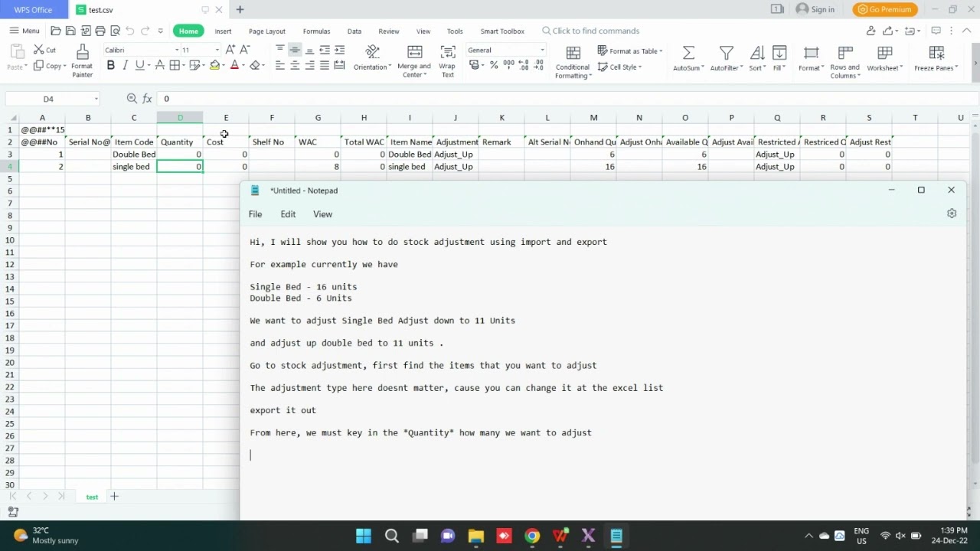Screen dimensions: 980x551
Task: Toggle italic formatting
Action: (x=125, y=66)
